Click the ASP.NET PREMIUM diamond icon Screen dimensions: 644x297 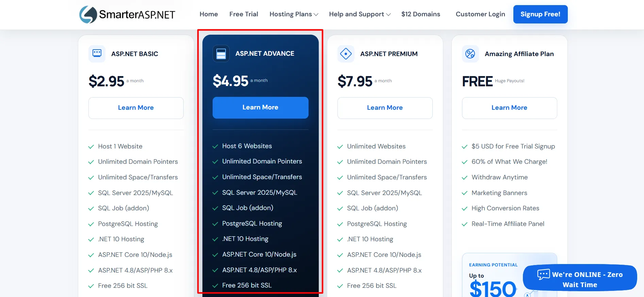point(346,54)
